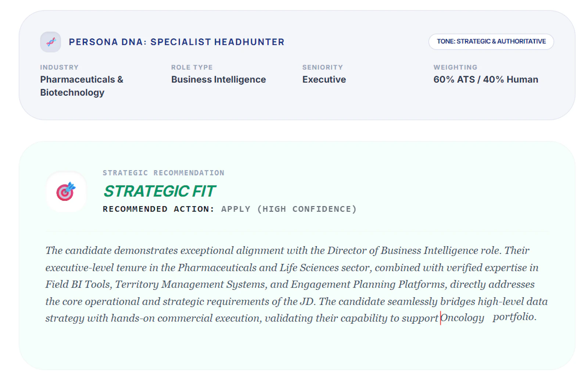Click the word portfolio in summary text
The height and width of the screenshot is (380, 588).
pos(514,316)
